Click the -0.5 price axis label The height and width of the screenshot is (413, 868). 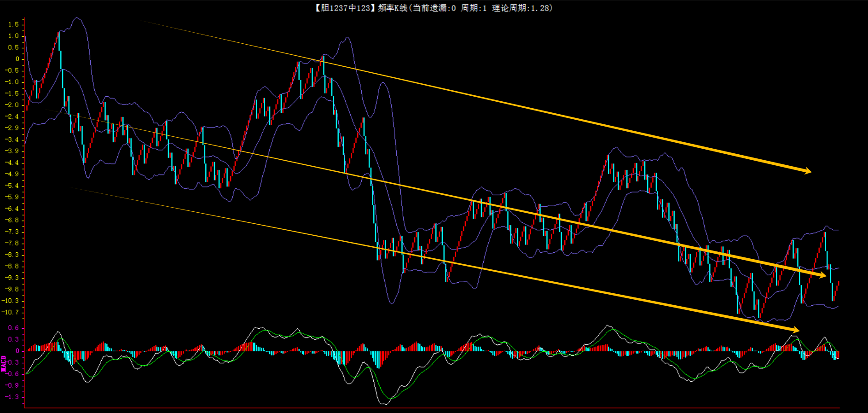point(12,70)
